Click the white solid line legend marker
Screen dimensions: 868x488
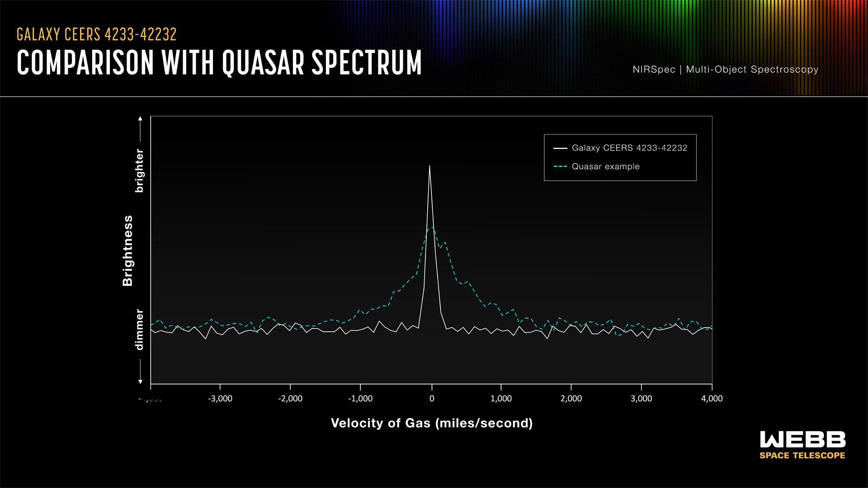(x=560, y=148)
